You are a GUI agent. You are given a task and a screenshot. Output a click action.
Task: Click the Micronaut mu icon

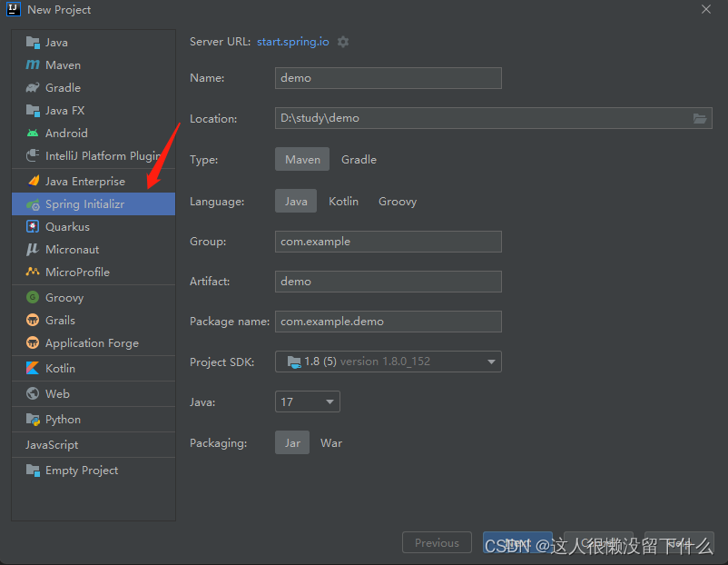(33, 250)
